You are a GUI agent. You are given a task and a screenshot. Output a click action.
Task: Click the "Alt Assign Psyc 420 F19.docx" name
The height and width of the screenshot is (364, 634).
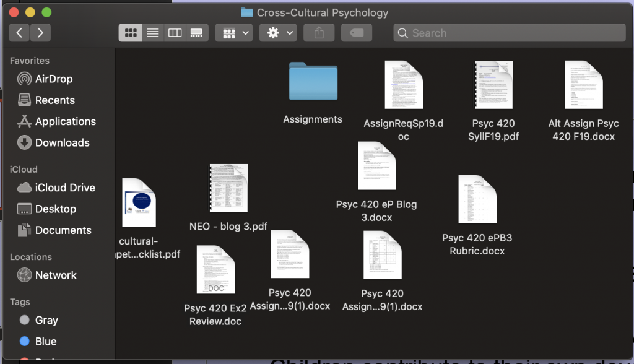[583, 130]
